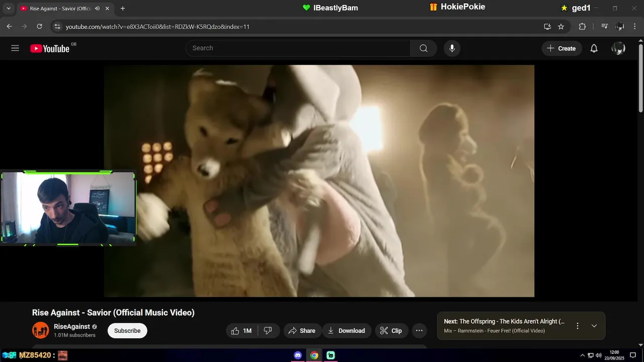Viewport: 644px width, 362px height.
Task: Open the browser extensions puzzle icon
Action: [582, 27]
